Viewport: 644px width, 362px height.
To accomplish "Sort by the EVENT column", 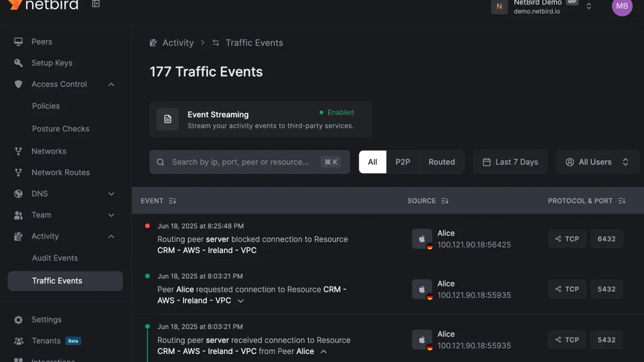I will point(158,200).
